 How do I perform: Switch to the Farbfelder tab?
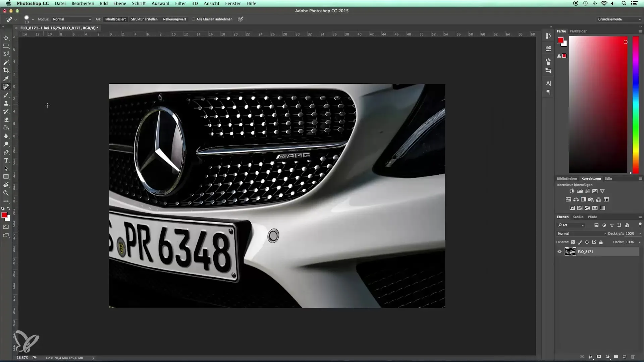[x=578, y=31]
